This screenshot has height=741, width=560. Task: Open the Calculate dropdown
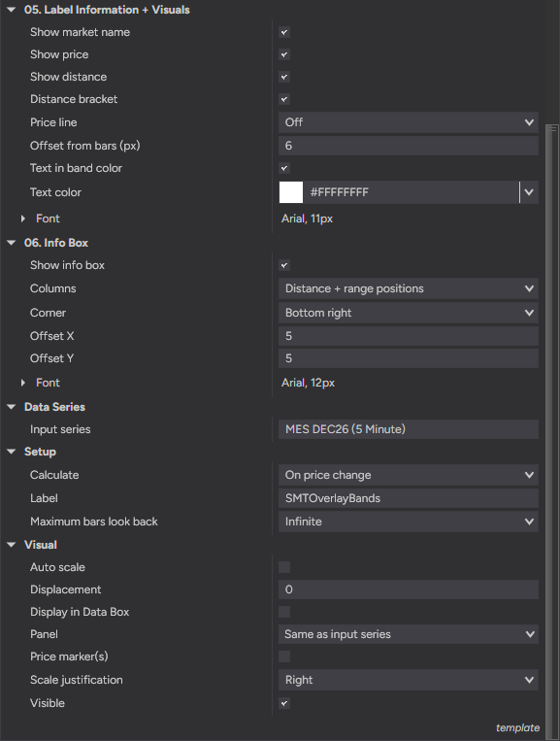click(409, 475)
